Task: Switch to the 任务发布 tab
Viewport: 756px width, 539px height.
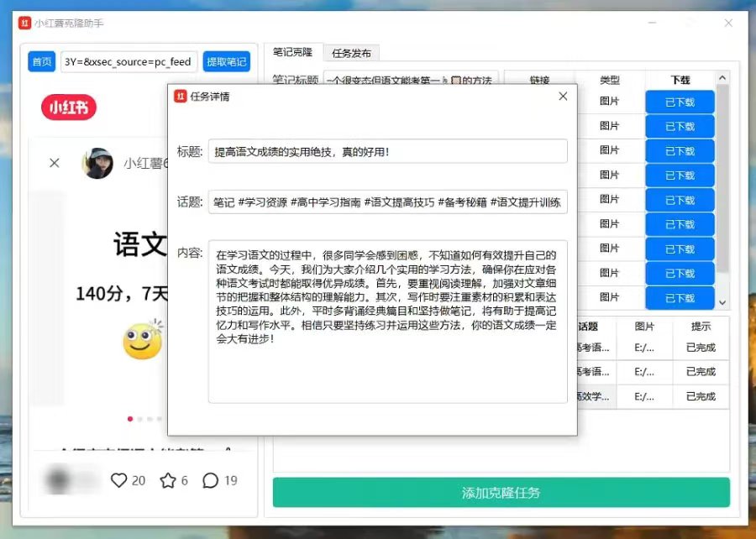Action: (352, 52)
